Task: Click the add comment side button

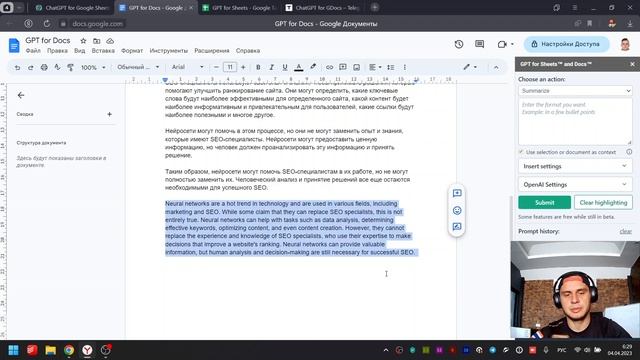Action: (457, 193)
